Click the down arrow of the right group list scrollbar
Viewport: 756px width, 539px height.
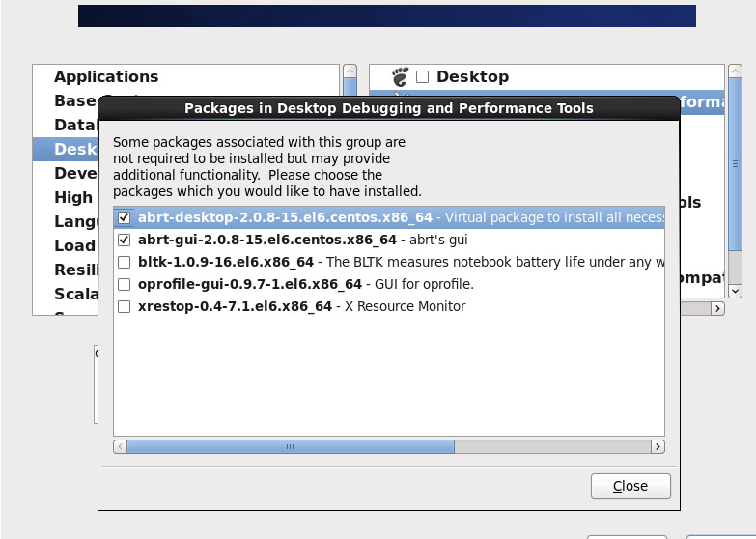point(735,291)
